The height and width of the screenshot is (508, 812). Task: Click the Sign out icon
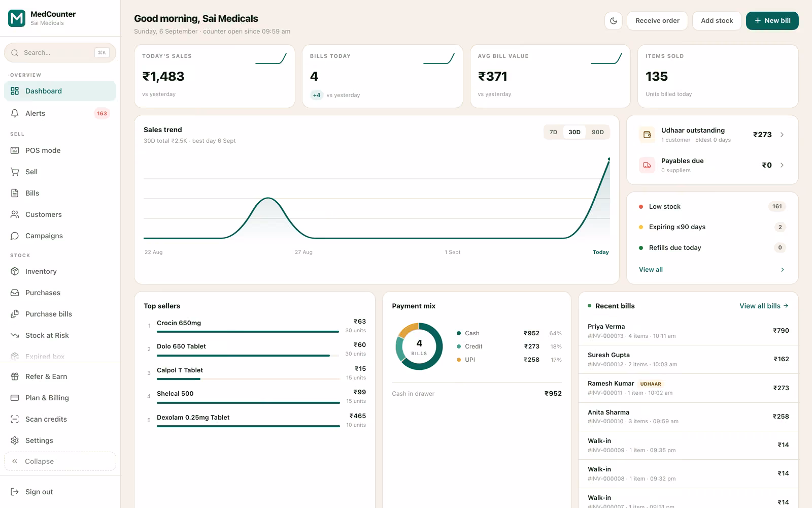pyautogui.click(x=15, y=492)
